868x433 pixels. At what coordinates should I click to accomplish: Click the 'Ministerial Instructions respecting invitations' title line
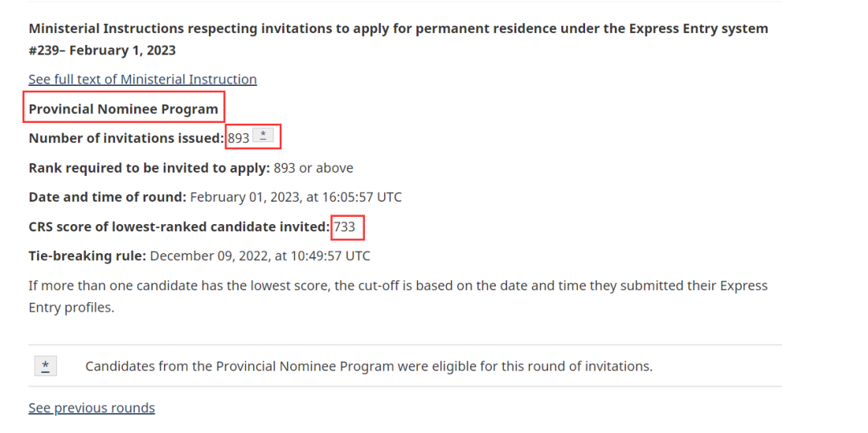click(399, 28)
